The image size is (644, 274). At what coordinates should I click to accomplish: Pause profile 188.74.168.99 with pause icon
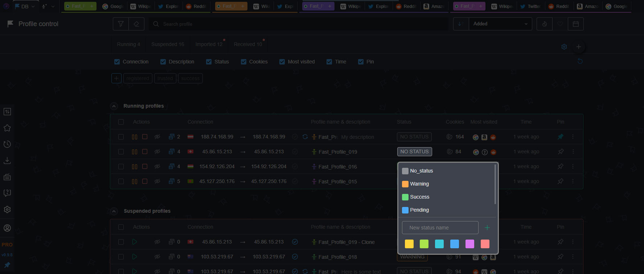click(135, 137)
